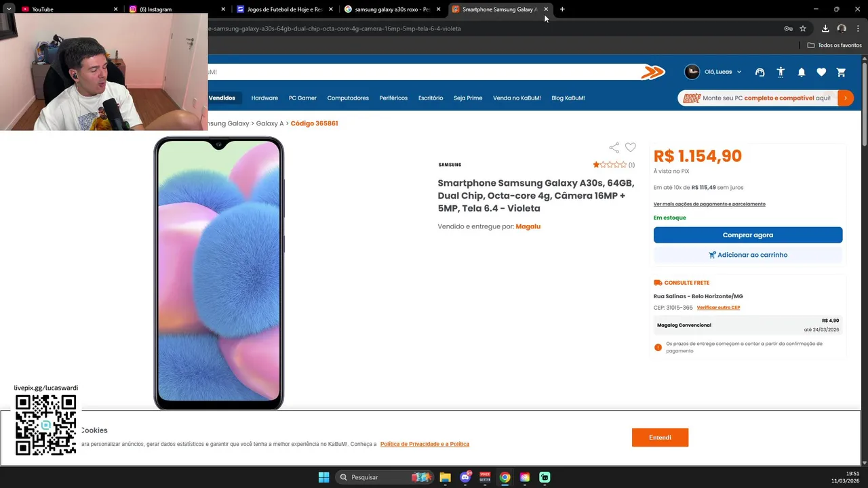Open the shopping cart icon
This screenshot has height=488, width=868.
[842, 72]
